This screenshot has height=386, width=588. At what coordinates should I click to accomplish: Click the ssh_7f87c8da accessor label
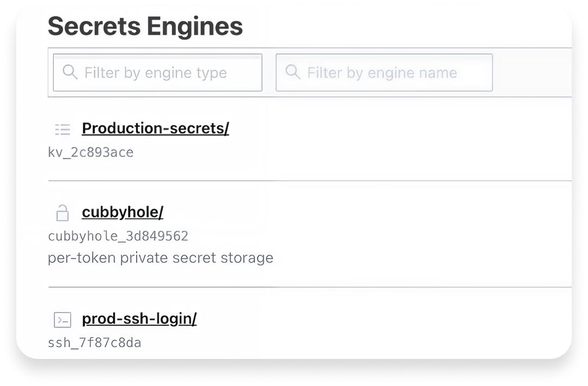pos(94,342)
